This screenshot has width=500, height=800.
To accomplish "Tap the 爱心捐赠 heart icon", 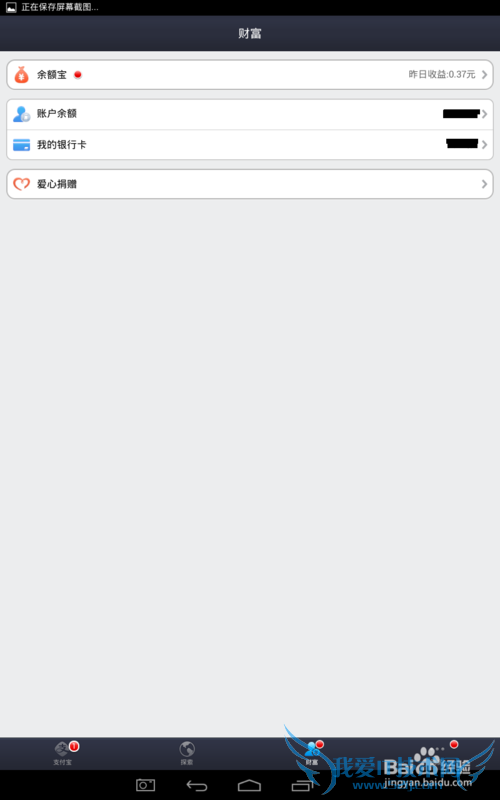I will (x=21, y=184).
